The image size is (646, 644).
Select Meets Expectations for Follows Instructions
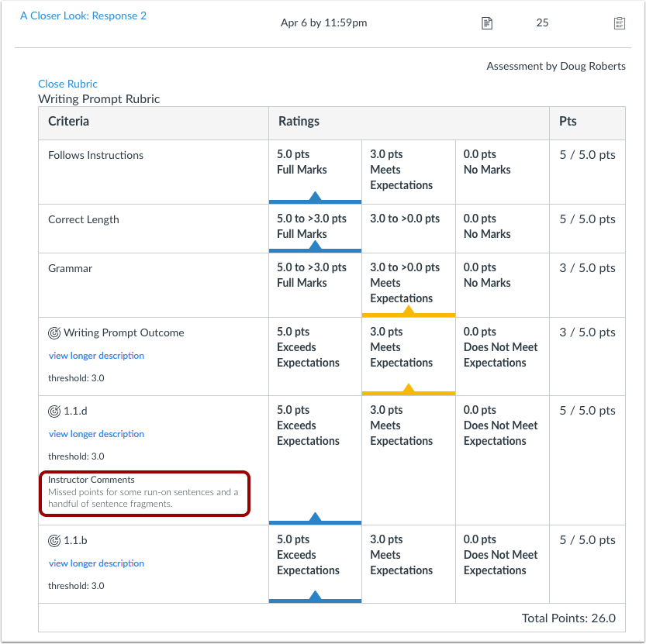(x=407, y=170)
